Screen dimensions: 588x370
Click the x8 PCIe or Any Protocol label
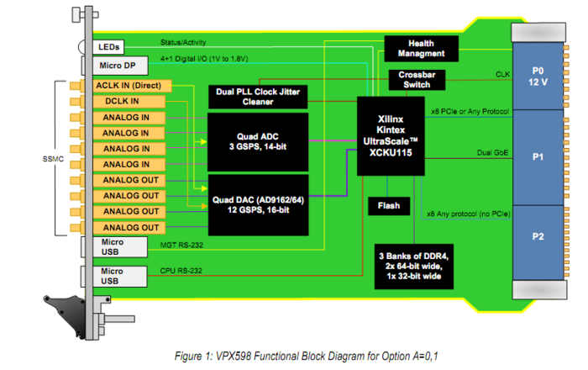tap(470, 112)
